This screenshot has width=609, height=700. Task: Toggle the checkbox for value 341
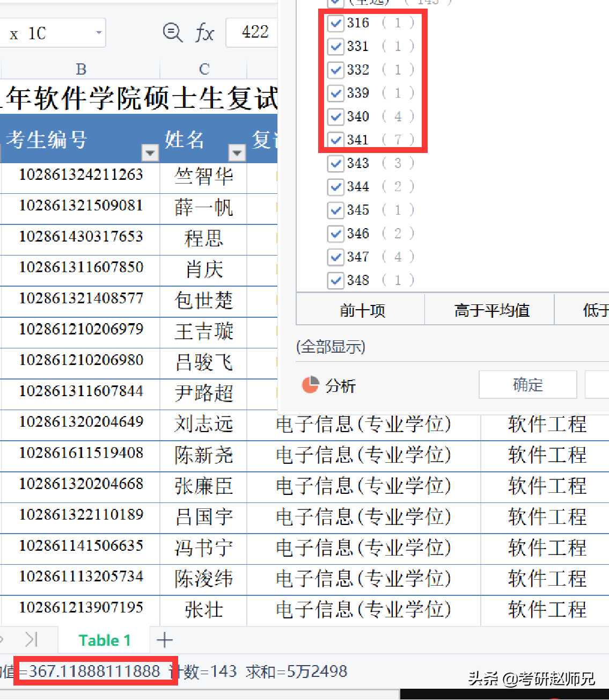coord(335,140)
